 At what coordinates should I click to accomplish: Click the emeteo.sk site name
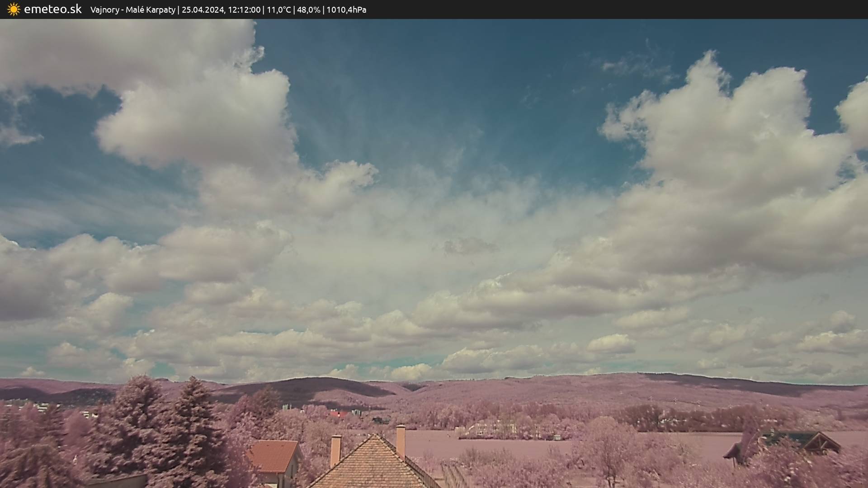pyautogui.click(x=53, y=9)
